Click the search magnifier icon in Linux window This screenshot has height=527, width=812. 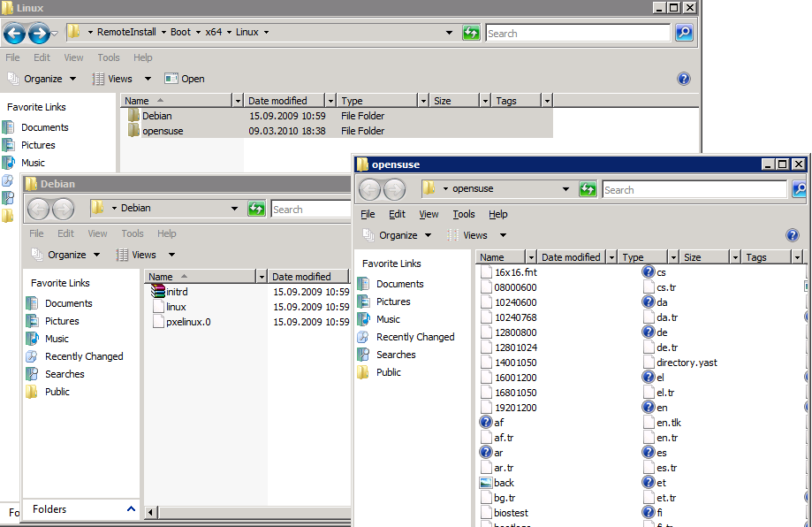[x=684, y=34]
